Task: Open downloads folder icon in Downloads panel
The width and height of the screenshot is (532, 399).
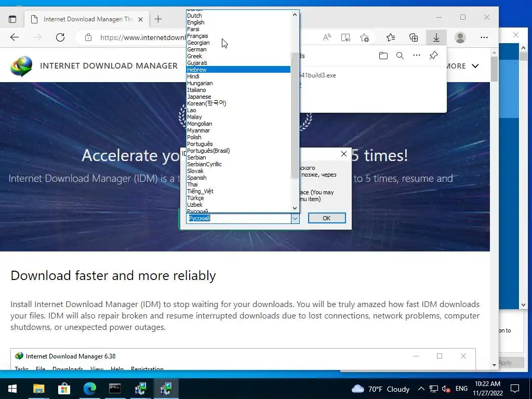Action: coord(383,56)
